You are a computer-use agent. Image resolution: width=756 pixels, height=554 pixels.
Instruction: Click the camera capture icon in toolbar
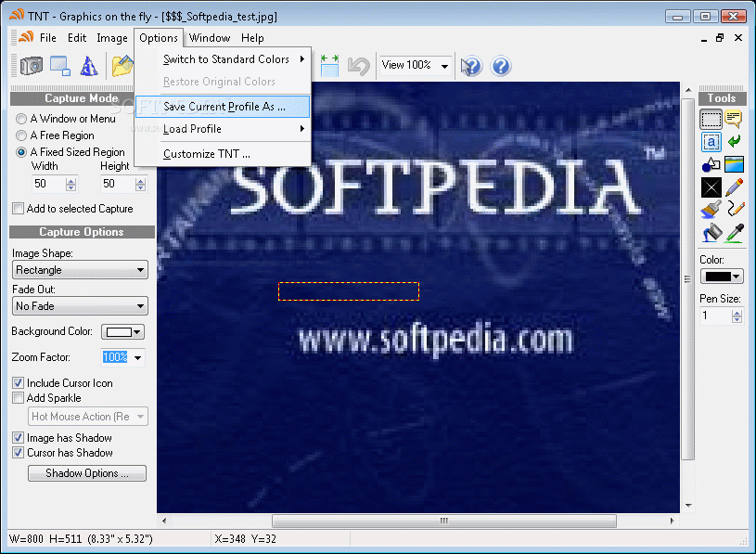point(32,66)
